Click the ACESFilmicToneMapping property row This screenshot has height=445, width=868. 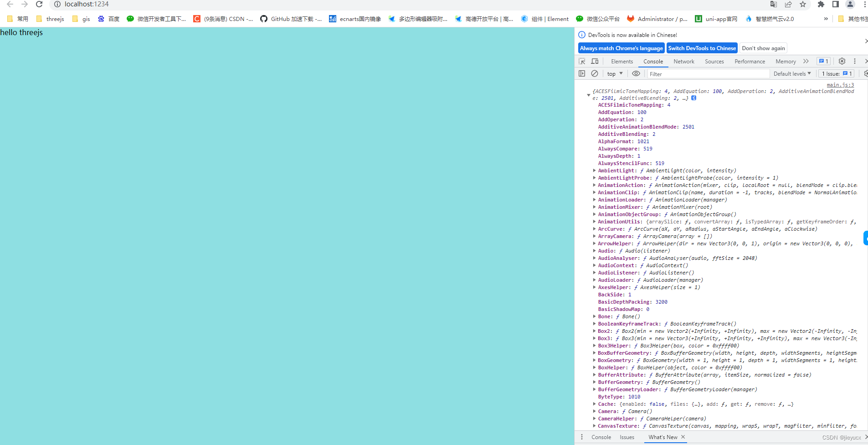(634, 105)
